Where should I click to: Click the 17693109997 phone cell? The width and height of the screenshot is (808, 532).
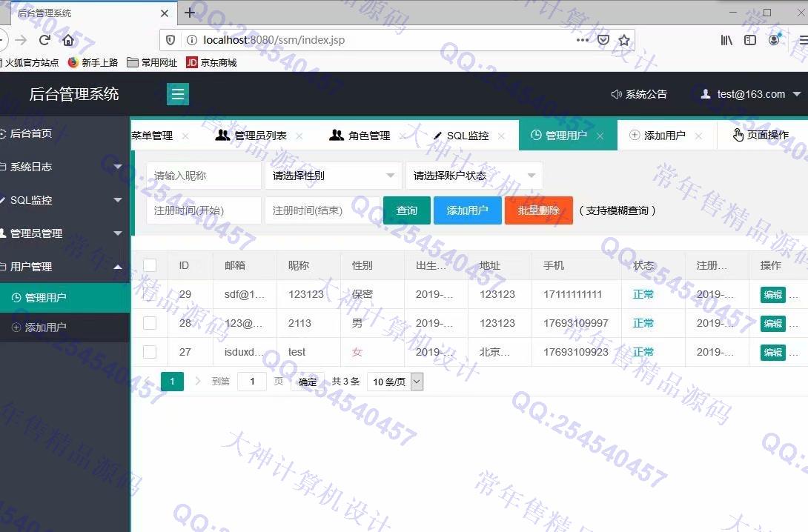tap(576, 323)
